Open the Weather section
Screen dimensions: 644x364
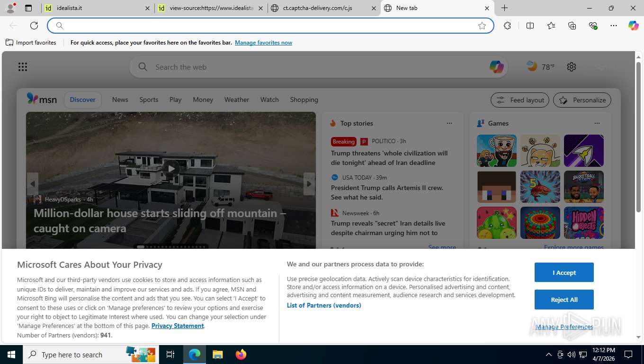coord(237,100)
